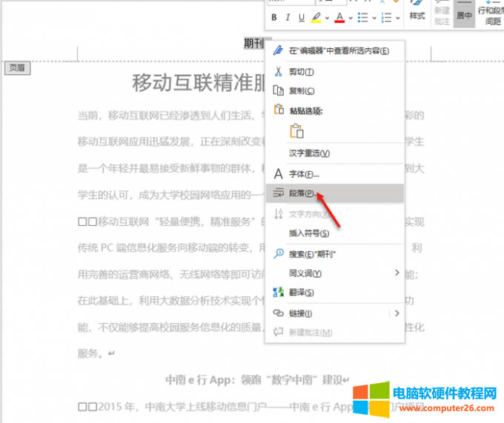Select 段落(P) in context menu
Image resolution: width=504 pixels, height=423 pixels.
[302, 193]
